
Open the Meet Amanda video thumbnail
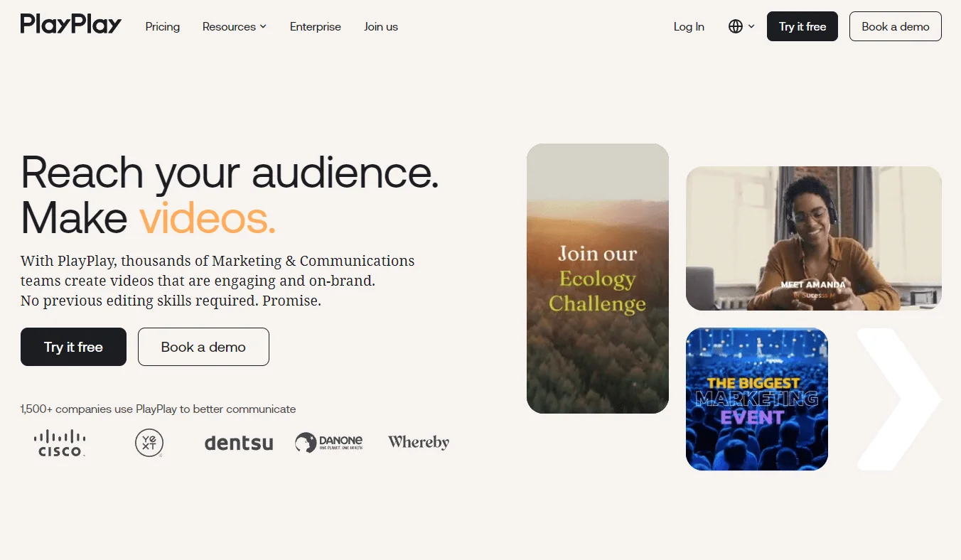coord(814,238)
